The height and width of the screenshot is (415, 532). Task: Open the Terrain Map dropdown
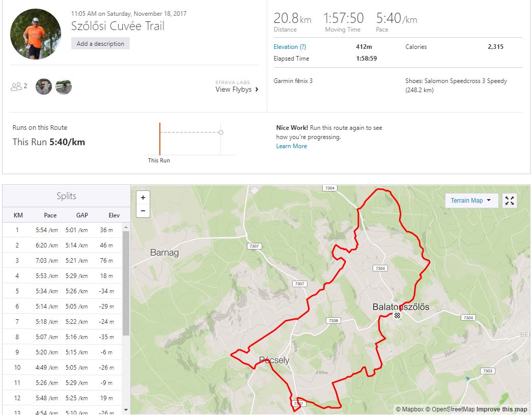[x=471, y=201]
